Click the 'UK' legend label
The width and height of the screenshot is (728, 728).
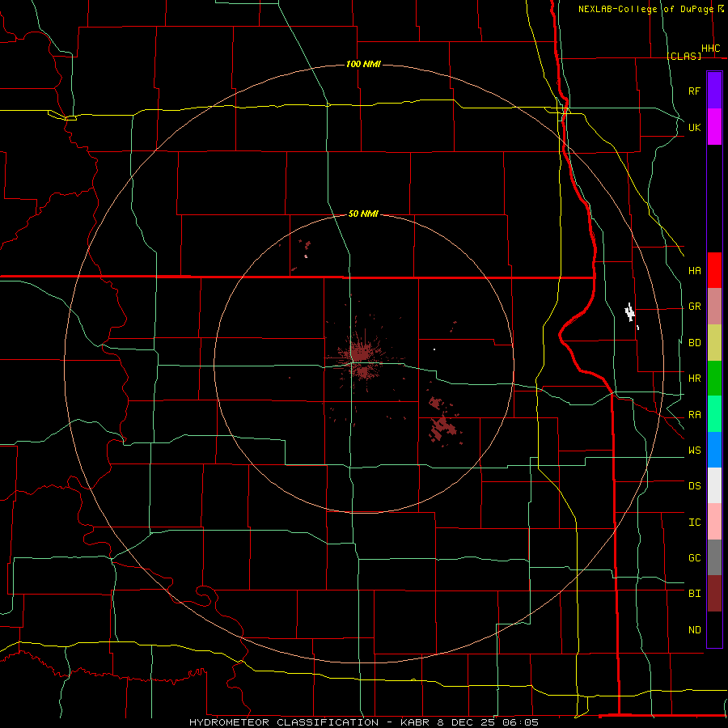point(695,127)
